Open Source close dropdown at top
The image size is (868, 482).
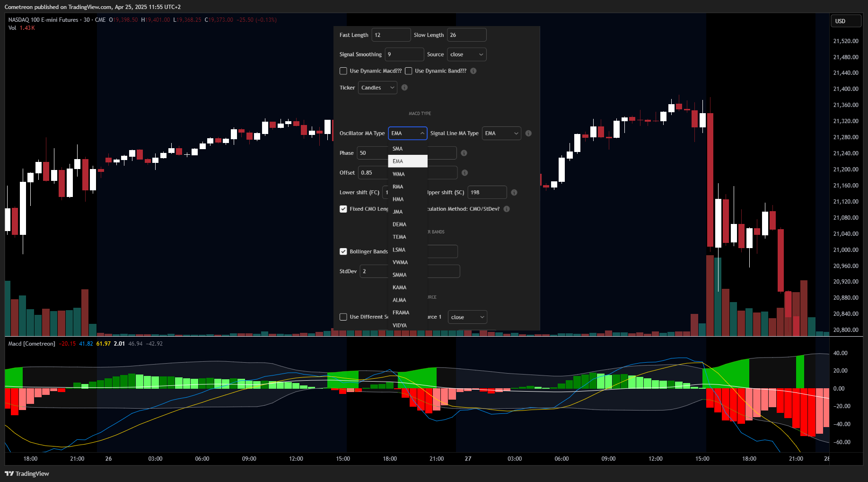click(467, 54)
